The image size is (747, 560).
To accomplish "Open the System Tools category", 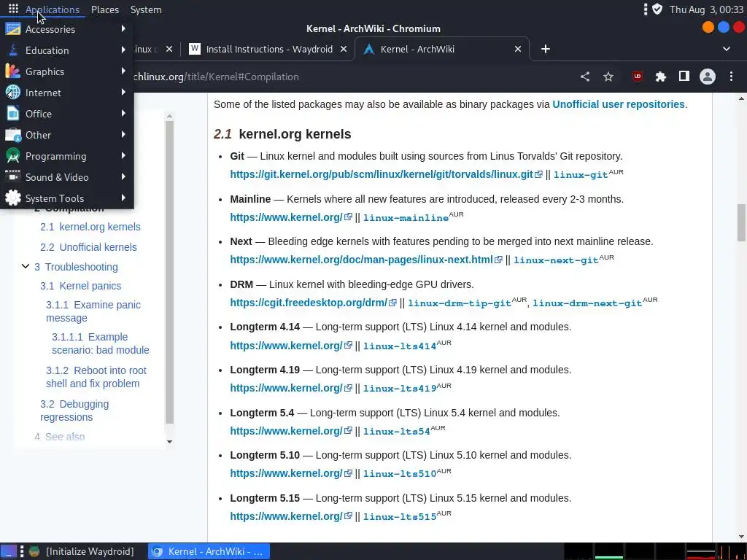I will pos(66,198).
